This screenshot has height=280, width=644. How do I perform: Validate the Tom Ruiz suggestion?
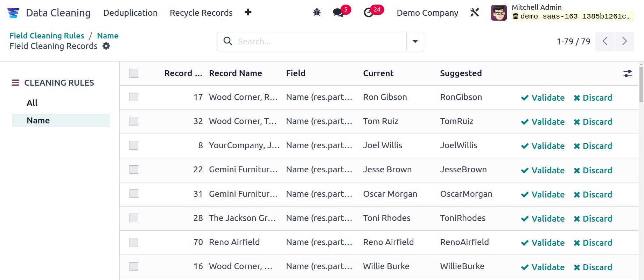click(x=543, y=122)
